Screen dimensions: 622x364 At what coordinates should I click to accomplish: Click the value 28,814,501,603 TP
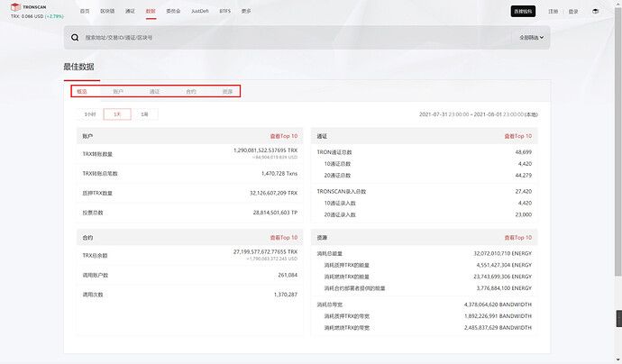pyautogui.click(x=275, y=213)
